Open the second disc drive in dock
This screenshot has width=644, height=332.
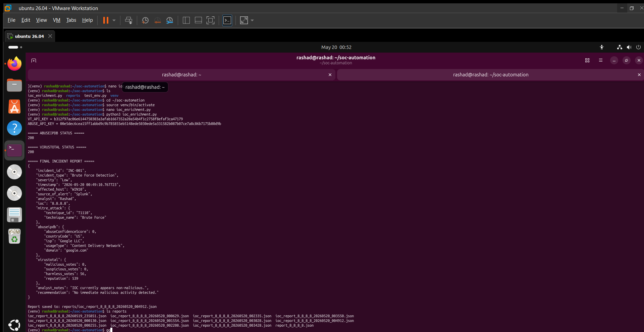[x=14, y=193]
